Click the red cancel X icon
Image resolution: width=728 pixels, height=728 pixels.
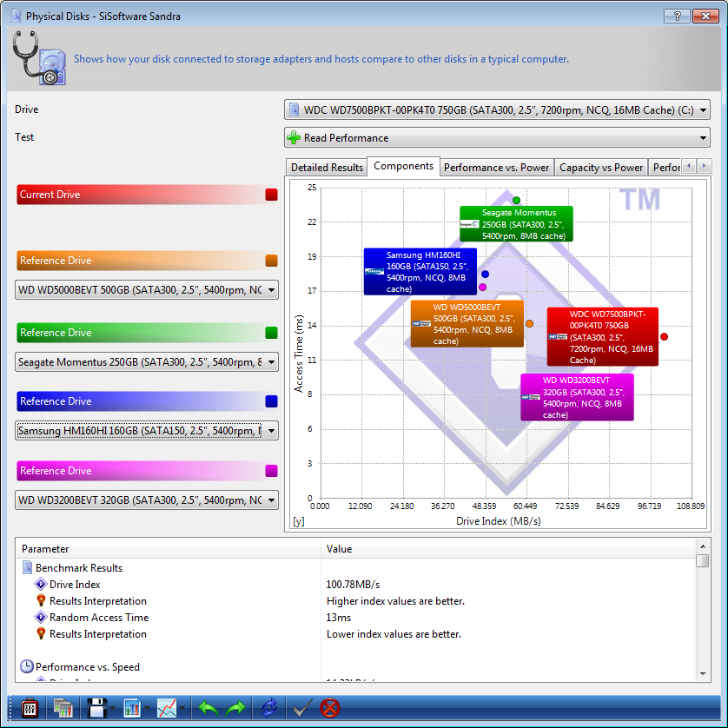point(330,709)
